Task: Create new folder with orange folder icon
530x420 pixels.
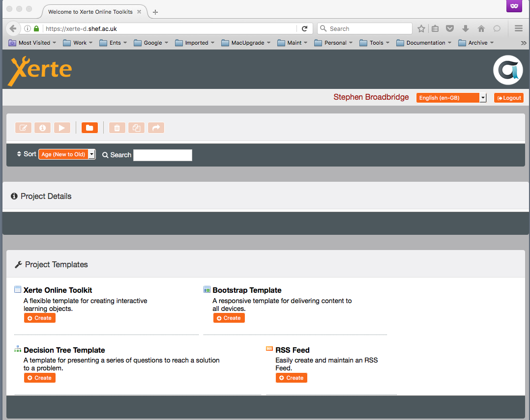Action: click(x=89, y=128)
